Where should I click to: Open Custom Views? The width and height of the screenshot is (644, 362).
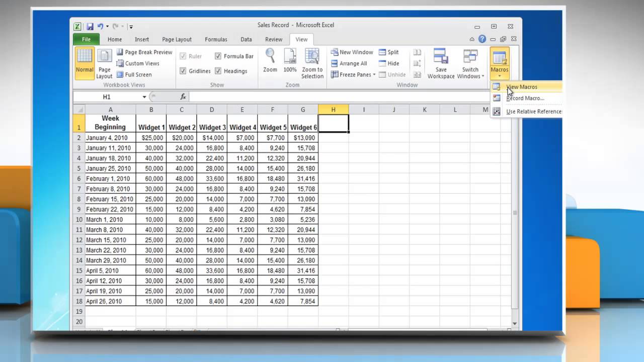coord(138,63)
